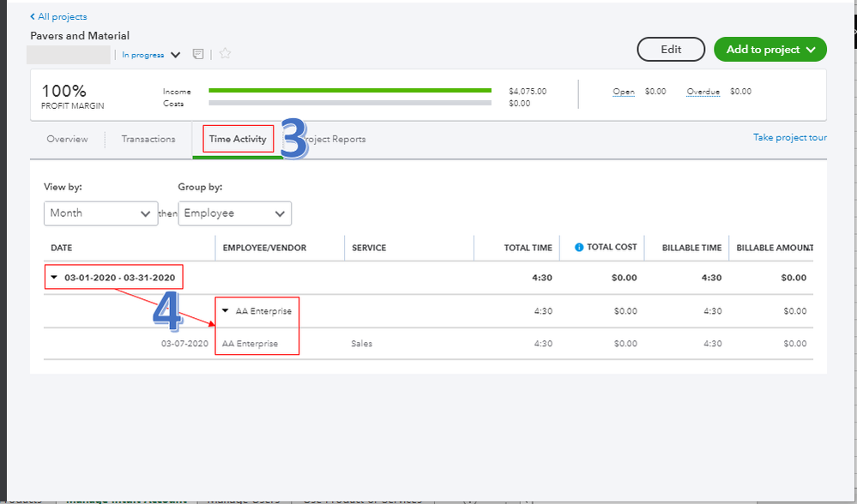This screenshot has width=857, height=504.
Task: Mark project as favorite with star icon
Action: click(x=225, y=53)
